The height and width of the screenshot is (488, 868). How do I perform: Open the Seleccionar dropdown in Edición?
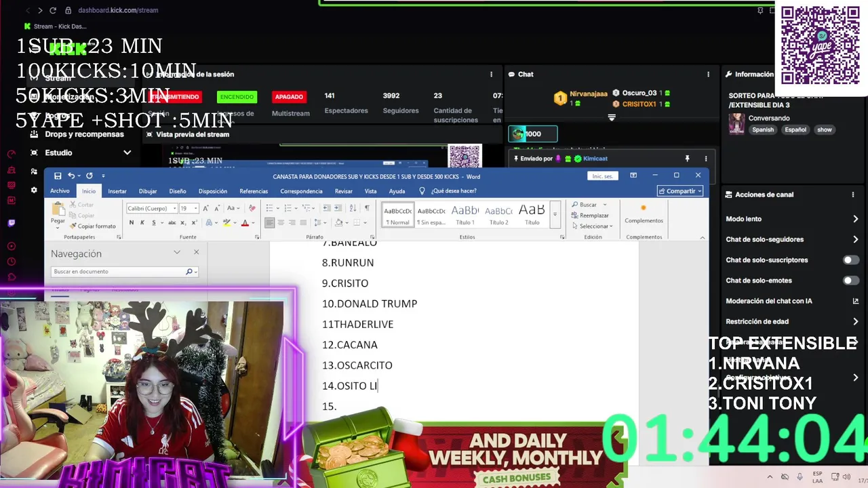593,226
